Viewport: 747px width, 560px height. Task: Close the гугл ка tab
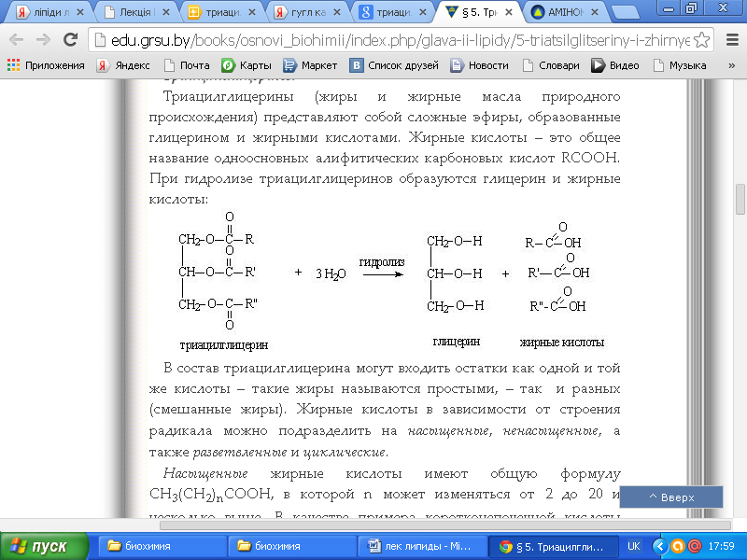[337, 12]
